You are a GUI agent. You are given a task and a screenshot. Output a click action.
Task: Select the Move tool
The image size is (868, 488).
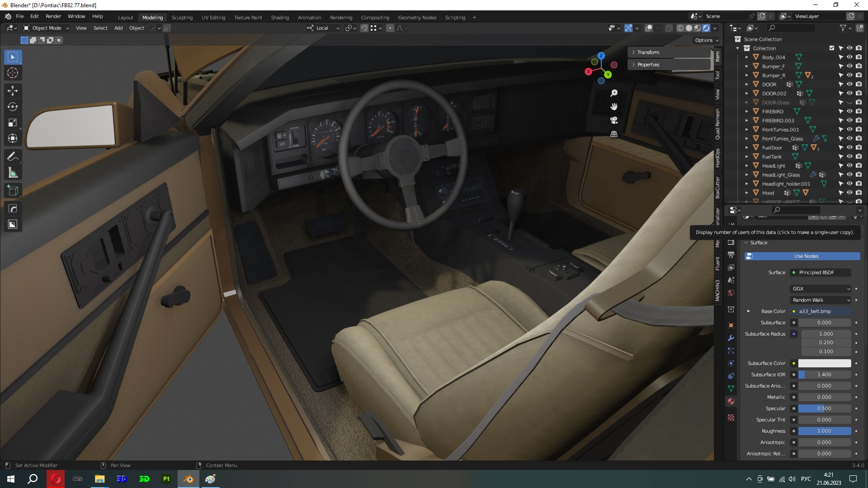click(13, 91)
